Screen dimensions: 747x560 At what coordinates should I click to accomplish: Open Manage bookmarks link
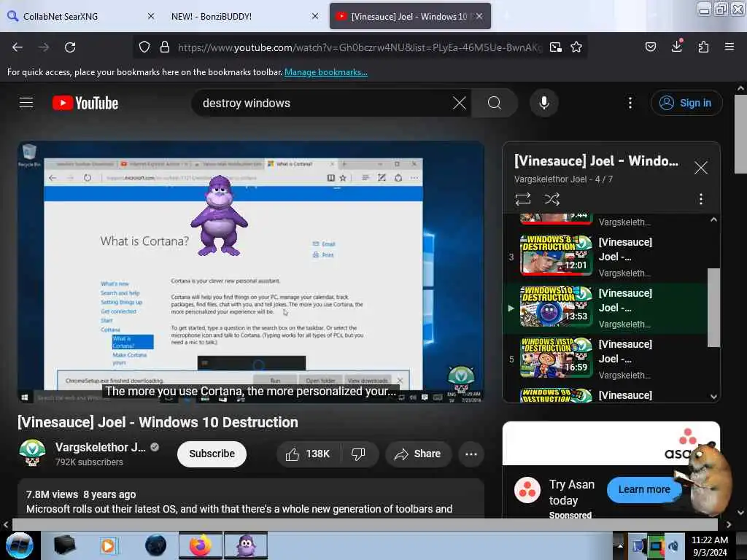326,72
